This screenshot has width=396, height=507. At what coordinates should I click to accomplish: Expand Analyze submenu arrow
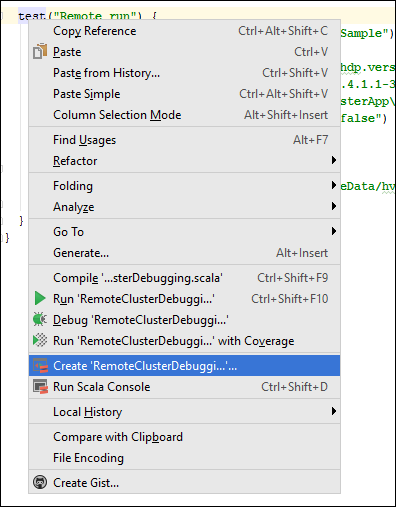333,206
